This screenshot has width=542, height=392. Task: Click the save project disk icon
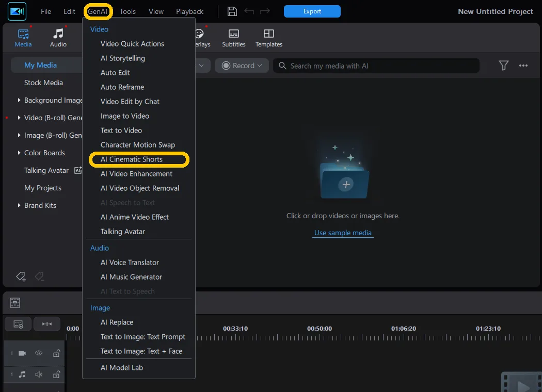pyautogui.click(x=232, y=11)
